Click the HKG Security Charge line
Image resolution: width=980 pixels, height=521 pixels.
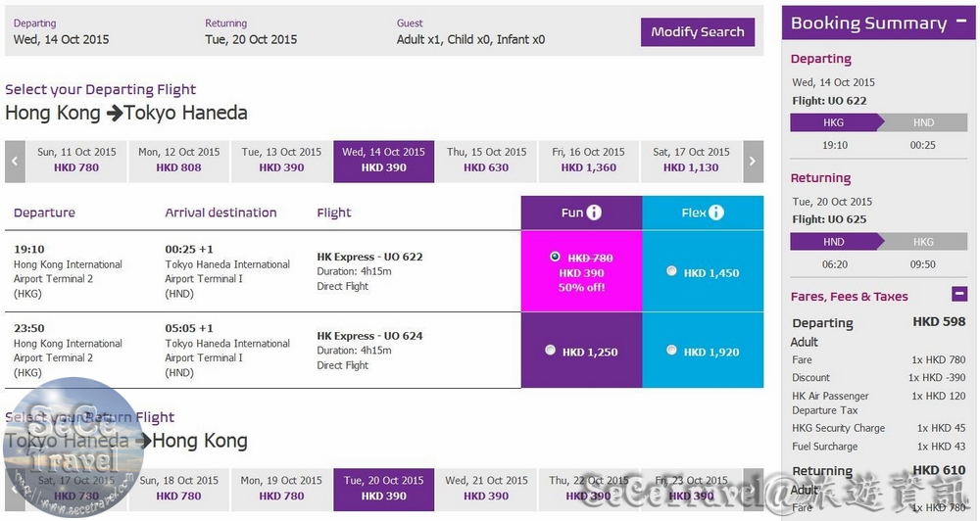879,428
